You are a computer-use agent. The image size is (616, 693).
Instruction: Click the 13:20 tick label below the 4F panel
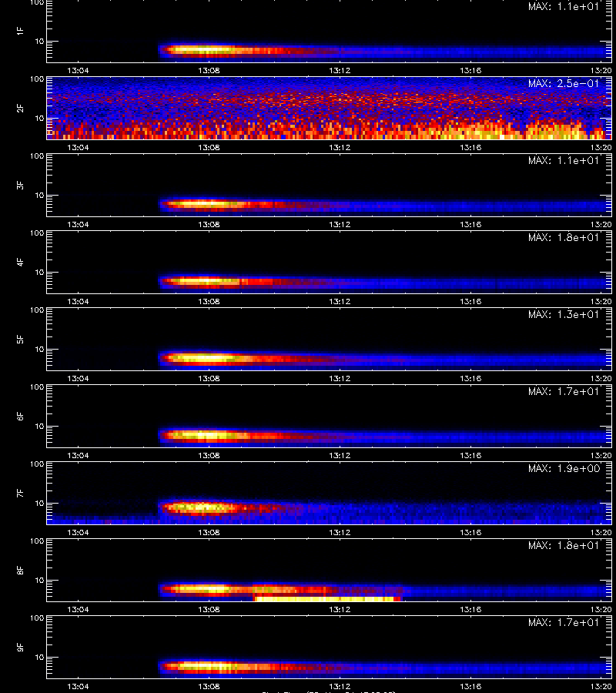point(601,301)
